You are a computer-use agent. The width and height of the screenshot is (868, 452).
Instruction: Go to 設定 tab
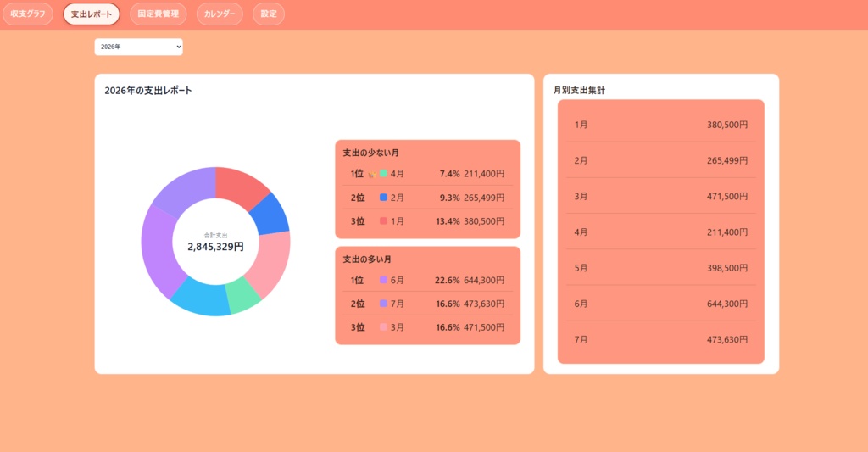[269, 14]
